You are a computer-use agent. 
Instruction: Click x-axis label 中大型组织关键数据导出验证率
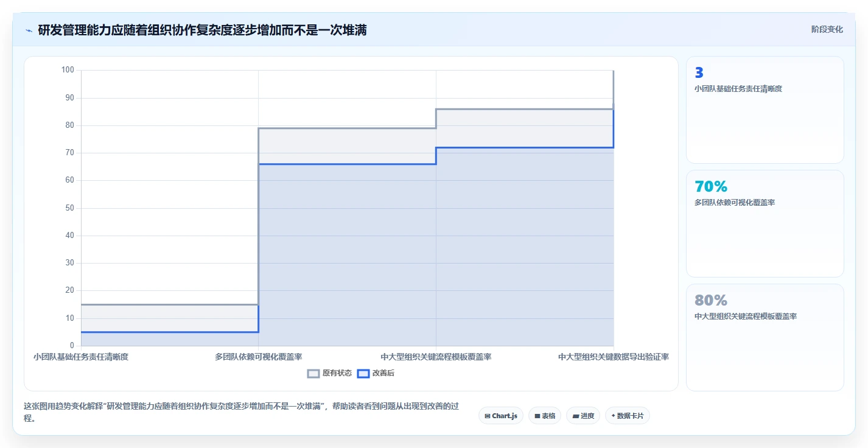[x=614, y=357]
